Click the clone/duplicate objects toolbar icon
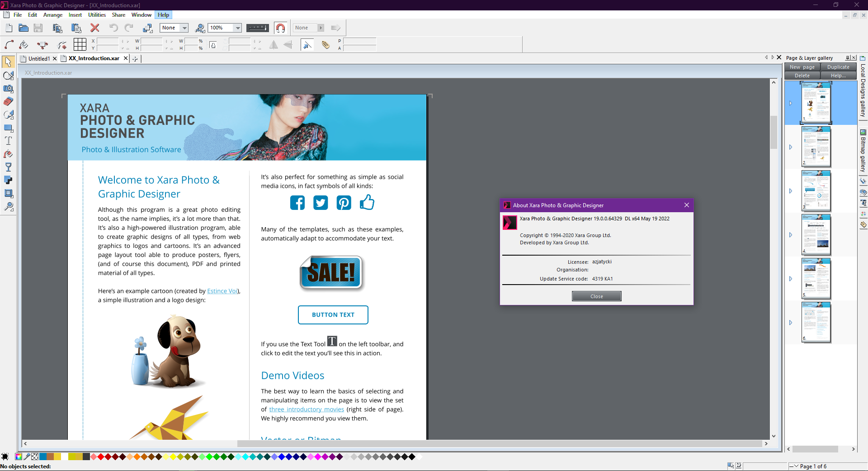 click(x=148, y=28)
